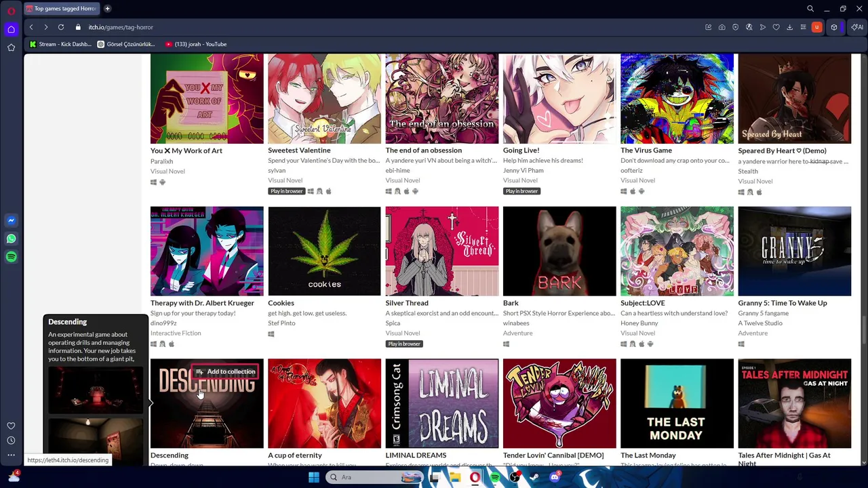Open the translate page icon

pyautogui.click(x=749, y=27)
